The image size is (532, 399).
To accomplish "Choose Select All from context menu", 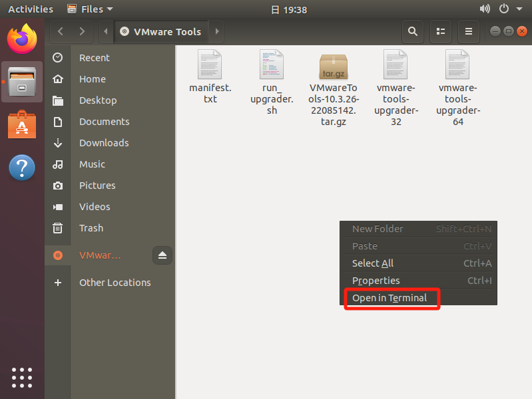I will point(418,263).
